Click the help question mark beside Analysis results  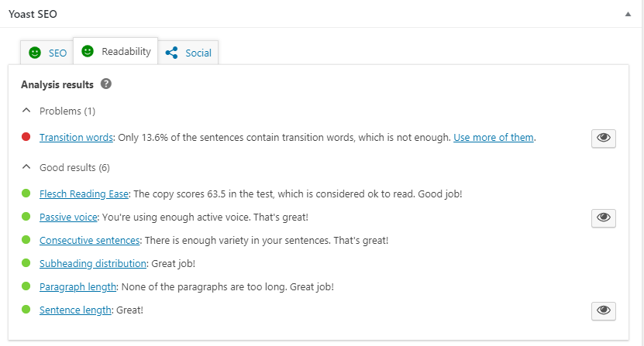(106, 84)
